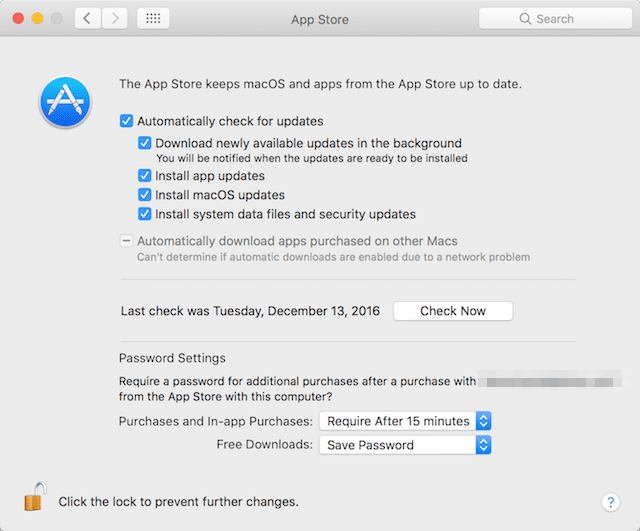Click the 'Click the lock' text label
Viewport: 640px width, 531px height.
[178, 501]
